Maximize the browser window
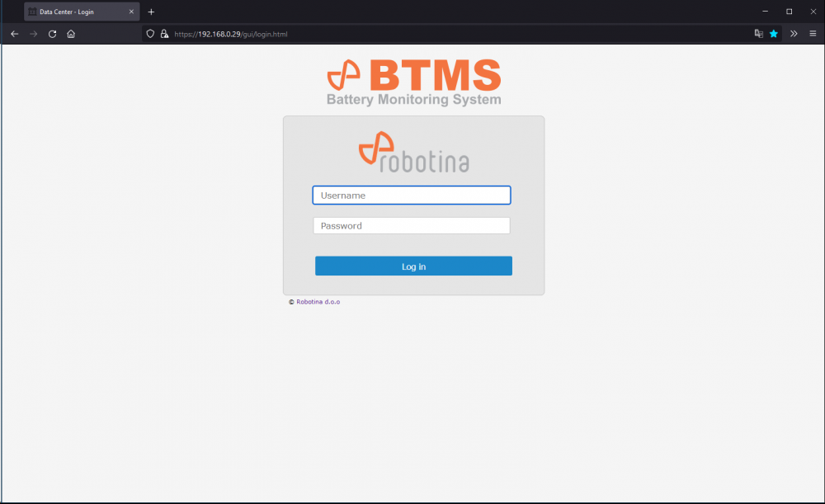Viewport: 825px width, 504px height. (790, 12)
